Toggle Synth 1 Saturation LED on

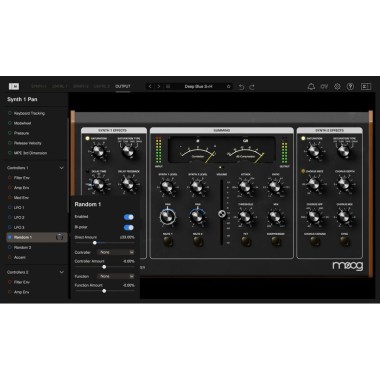(x=88, y=138)
